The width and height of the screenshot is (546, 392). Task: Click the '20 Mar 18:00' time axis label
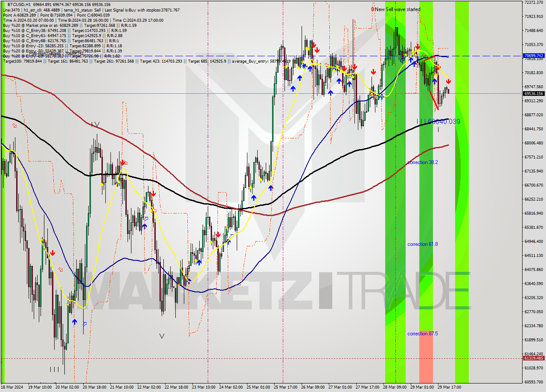click(94, 388)
